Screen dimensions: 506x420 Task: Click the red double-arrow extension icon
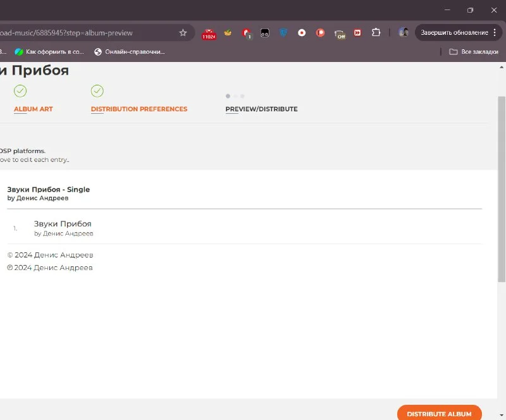coord(357,33)
